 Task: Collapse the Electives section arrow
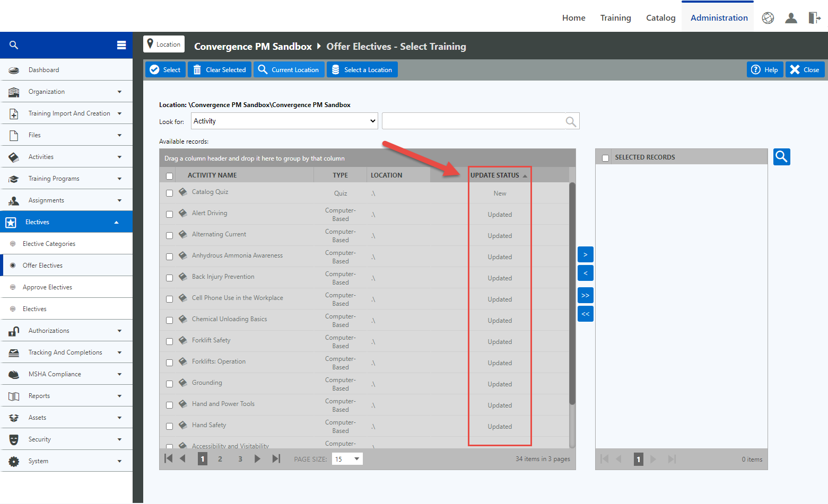click(x=117, y=222)
